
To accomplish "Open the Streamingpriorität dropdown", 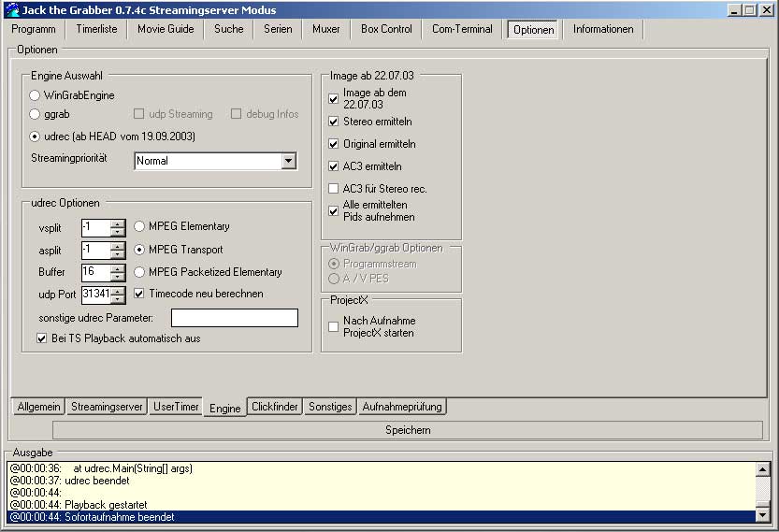I will click(x=288, y=162).
